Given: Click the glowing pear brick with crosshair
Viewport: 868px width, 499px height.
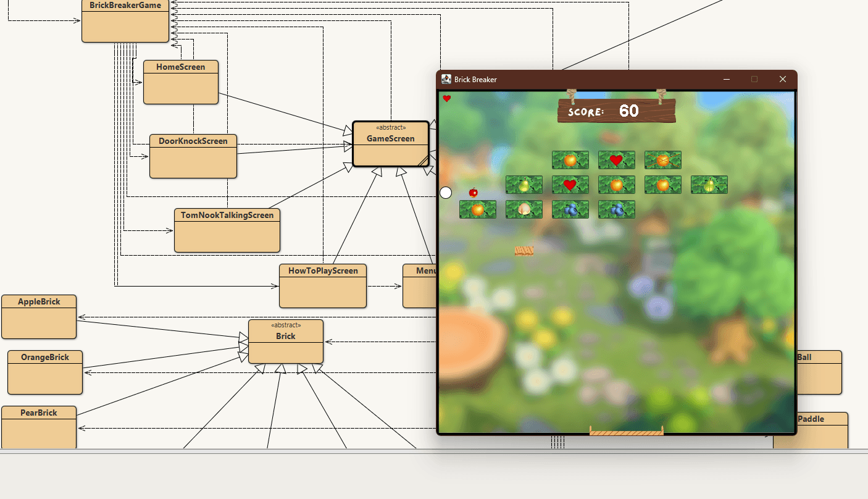Looking at the screenshot, I should [709, 184].
